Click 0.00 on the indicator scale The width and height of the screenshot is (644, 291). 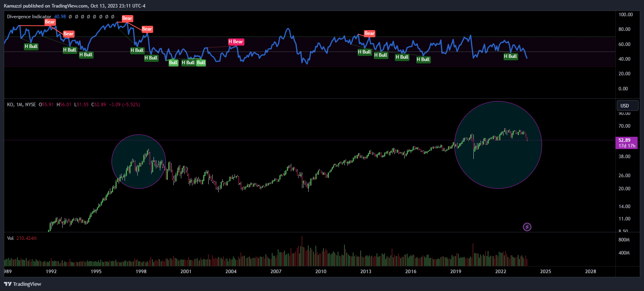(x=623, y=89)
